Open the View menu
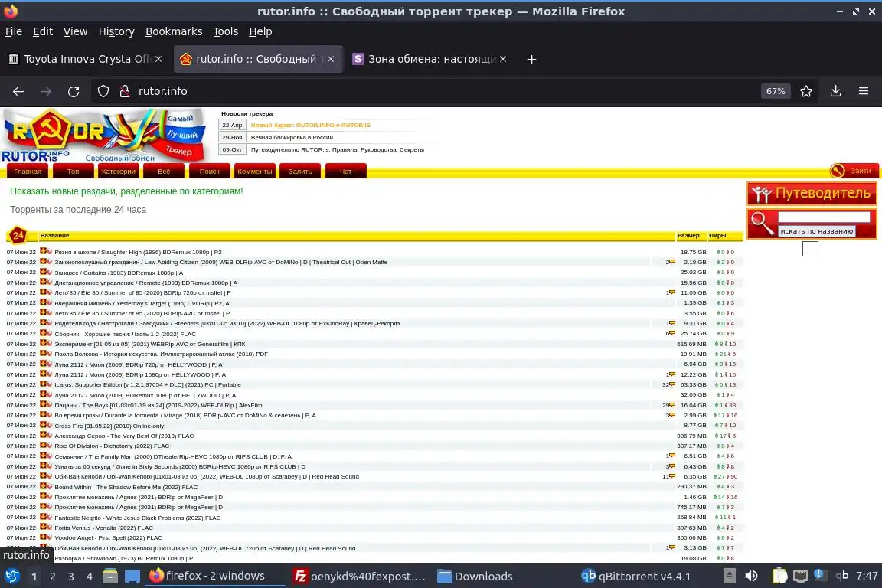 tap(75, 31)
